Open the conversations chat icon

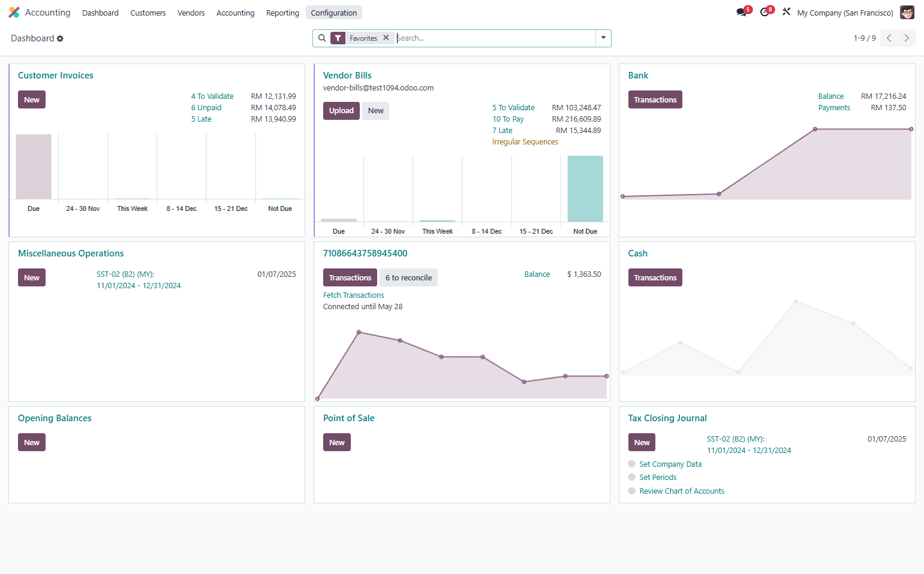pos(742,12)
